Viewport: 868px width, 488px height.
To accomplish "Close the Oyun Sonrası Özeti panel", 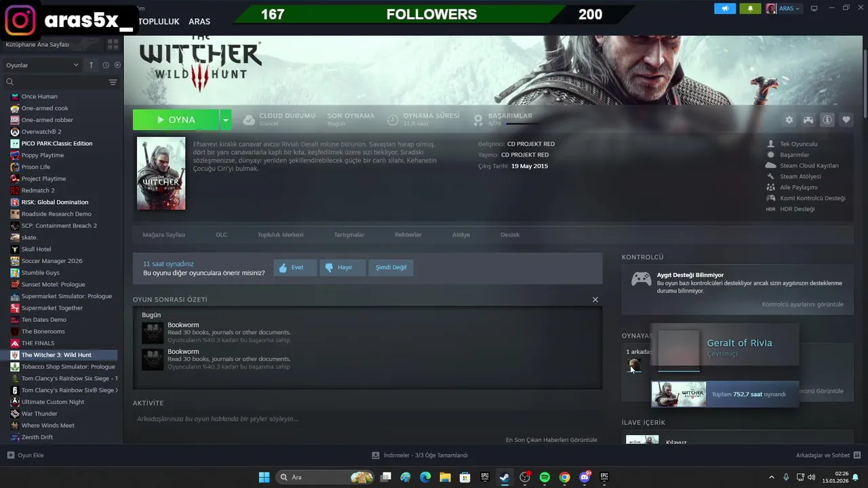I will point(595,300).
